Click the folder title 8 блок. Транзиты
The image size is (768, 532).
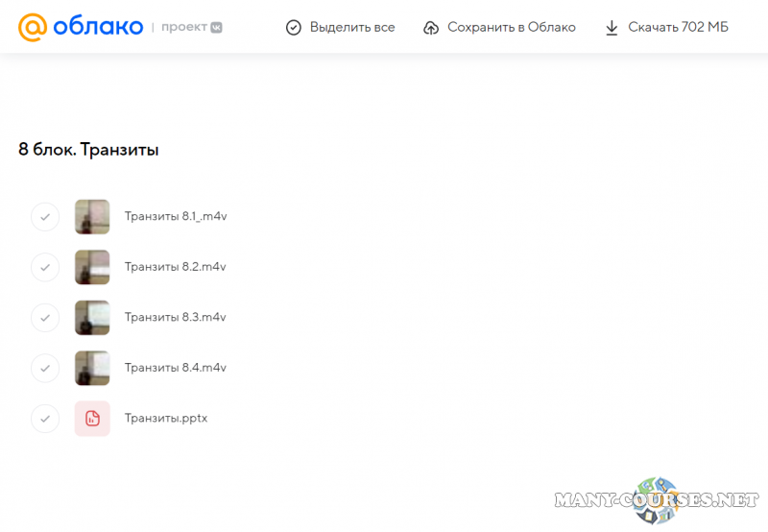(88, 150)
